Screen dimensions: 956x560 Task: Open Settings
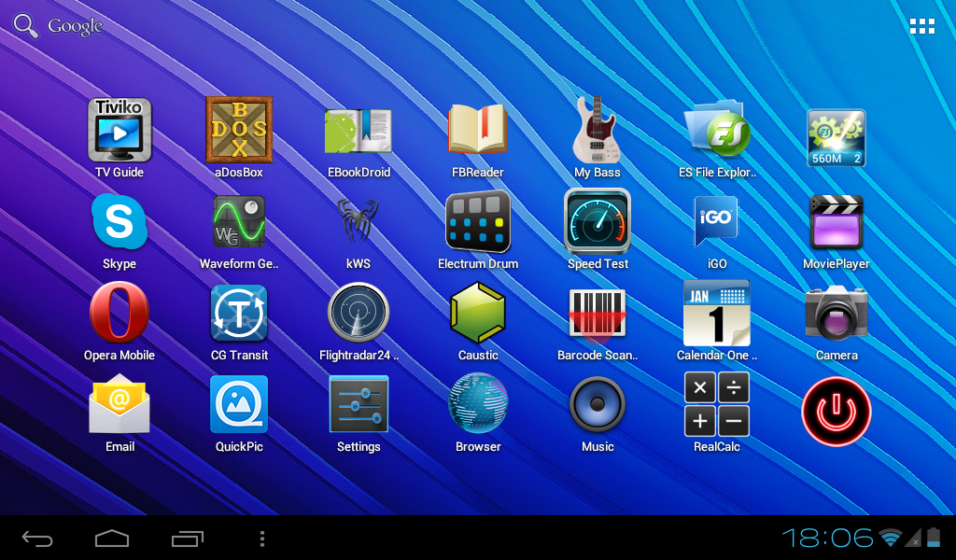click(x=358, y=404)
